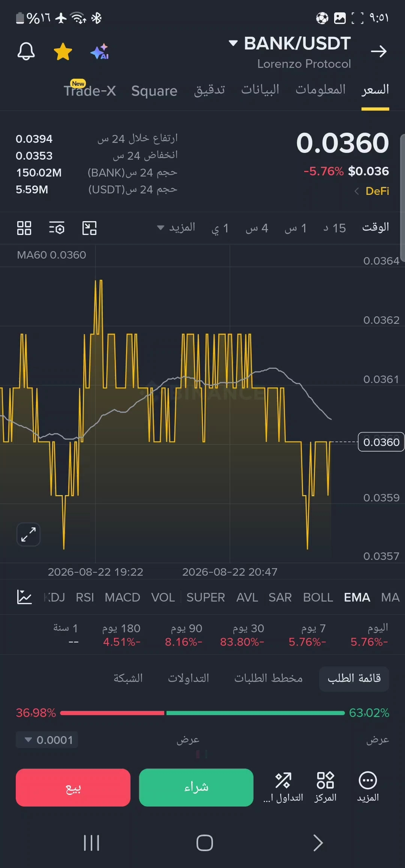
Task: Toggle the KDJ indicator
Action: (55, 597)
